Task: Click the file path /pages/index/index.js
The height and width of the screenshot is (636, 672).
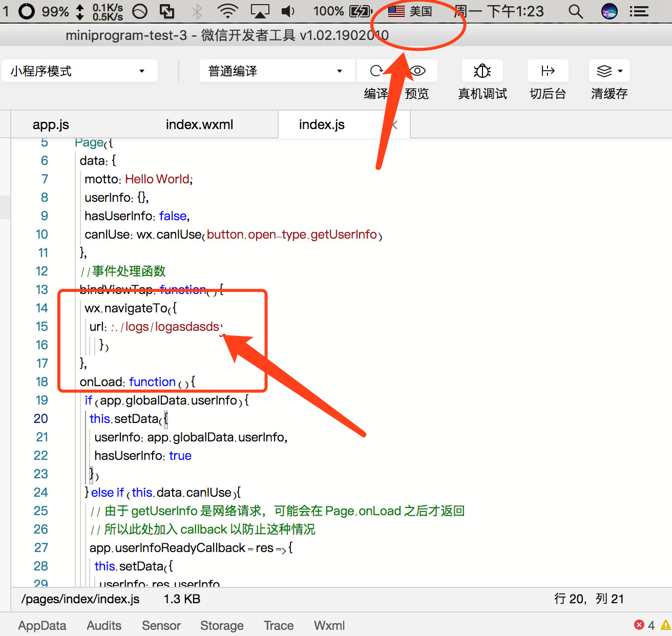Action: pyautogui.click(x=80, y=599)
